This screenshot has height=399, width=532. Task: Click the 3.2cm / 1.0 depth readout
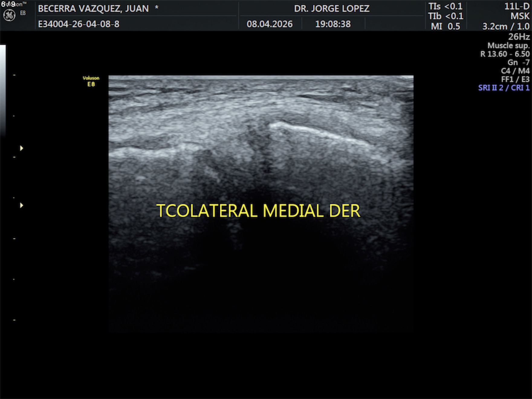pyautogui.click(x=506, y=27)
